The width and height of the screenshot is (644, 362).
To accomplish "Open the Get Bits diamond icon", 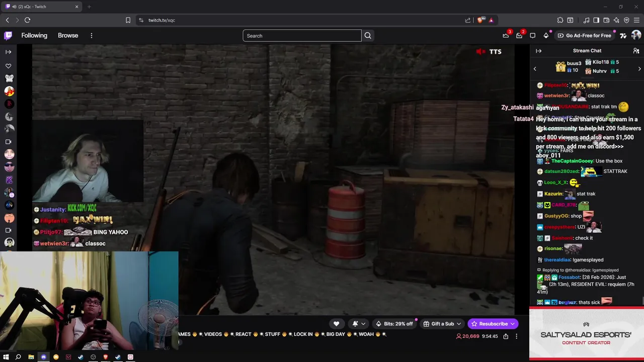I will [x=546, y=36].
